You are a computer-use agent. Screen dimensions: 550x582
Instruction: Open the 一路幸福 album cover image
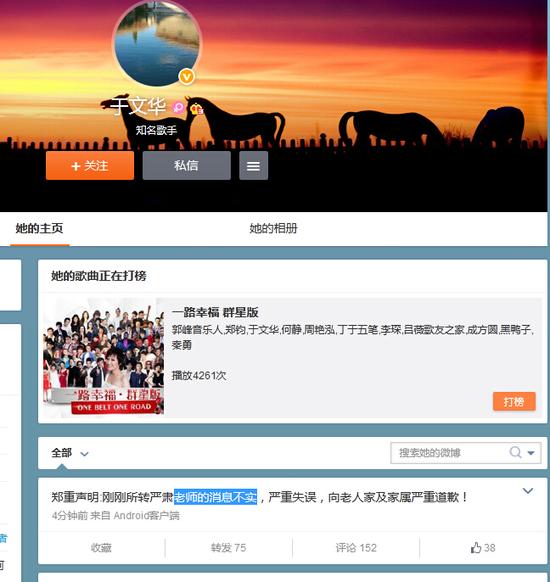pos(104,356)
